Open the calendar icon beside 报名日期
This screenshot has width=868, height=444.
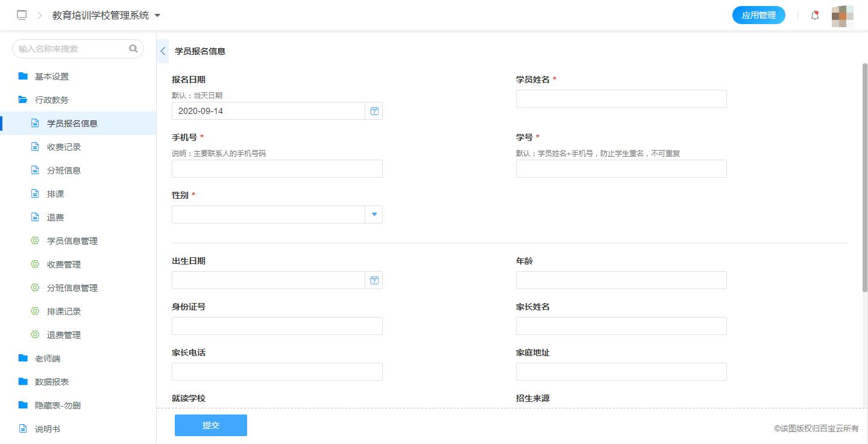[374, 110]
